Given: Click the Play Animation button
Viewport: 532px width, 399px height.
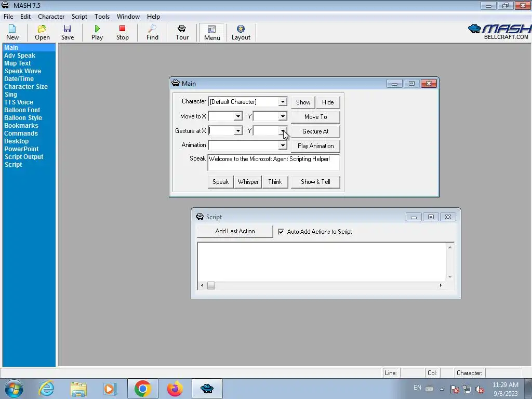Looking at the screenshot, I should tap(315, 146).
